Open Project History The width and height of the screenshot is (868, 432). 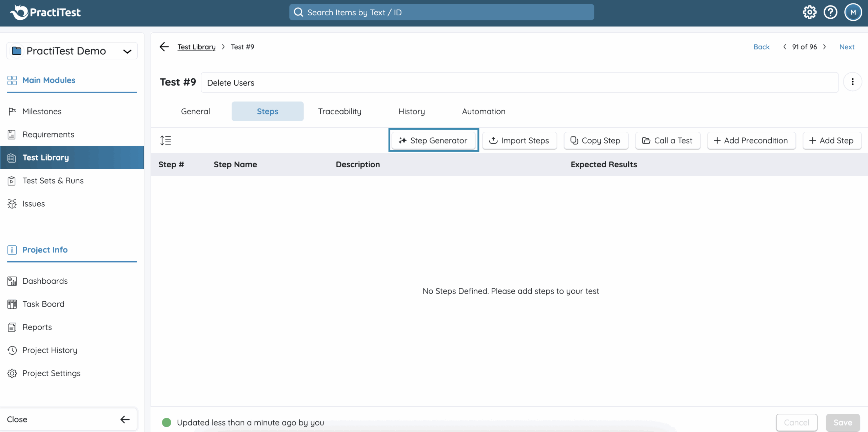coord(50,350)
